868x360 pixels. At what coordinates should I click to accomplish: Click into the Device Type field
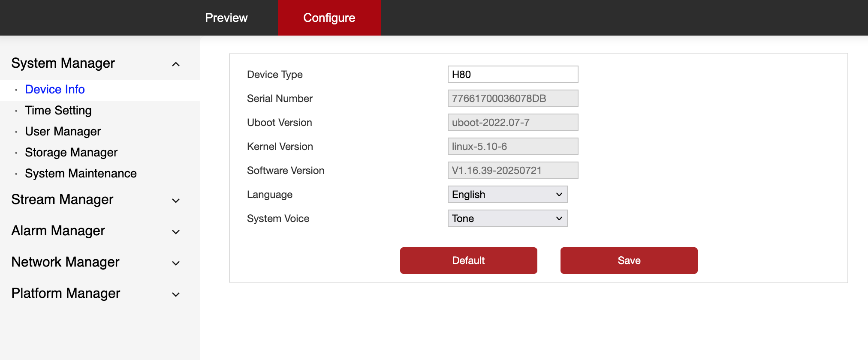(512, 75)
